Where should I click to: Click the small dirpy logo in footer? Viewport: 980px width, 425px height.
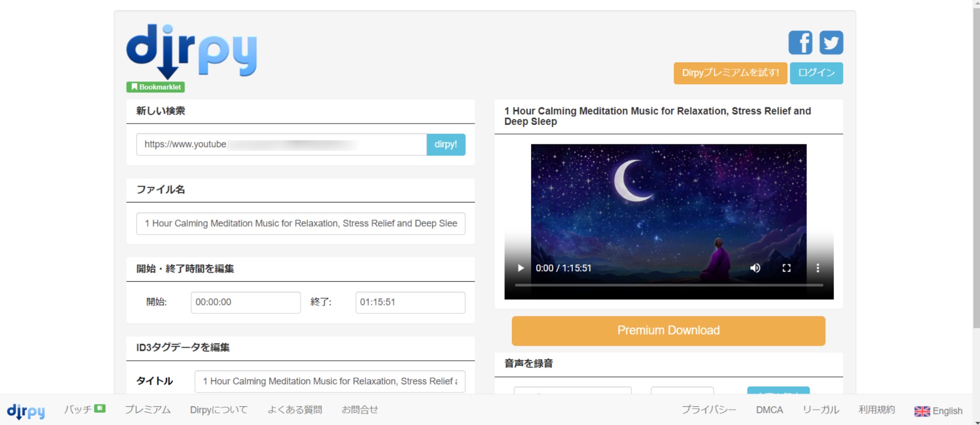coord(26,411)
